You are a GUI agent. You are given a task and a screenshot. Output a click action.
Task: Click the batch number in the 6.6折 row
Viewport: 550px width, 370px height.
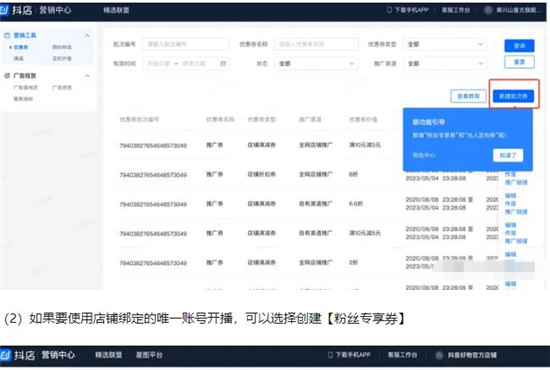point(153,204)
